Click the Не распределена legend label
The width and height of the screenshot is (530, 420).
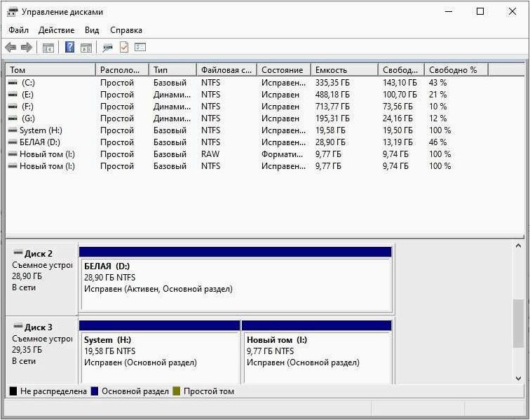point(53,391)
